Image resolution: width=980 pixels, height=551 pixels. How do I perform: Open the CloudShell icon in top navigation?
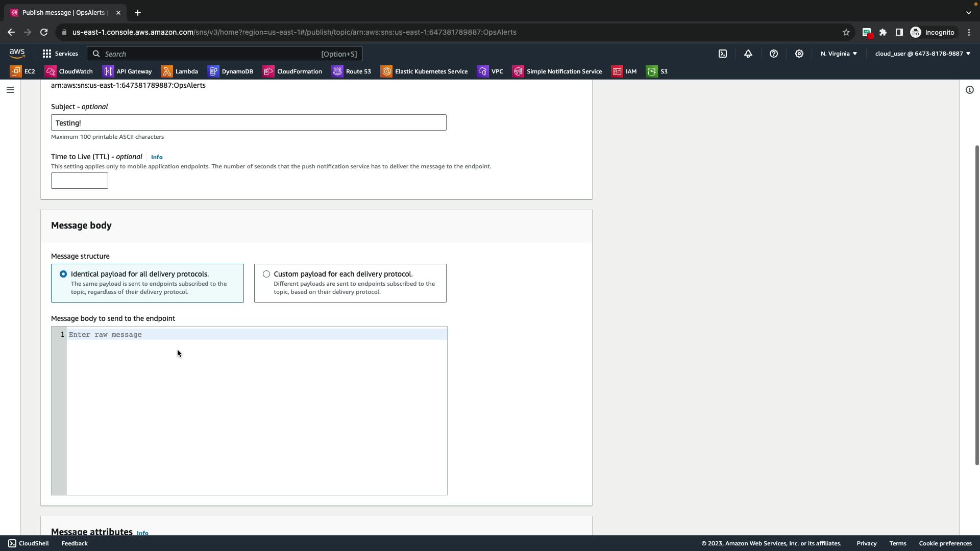723,54
